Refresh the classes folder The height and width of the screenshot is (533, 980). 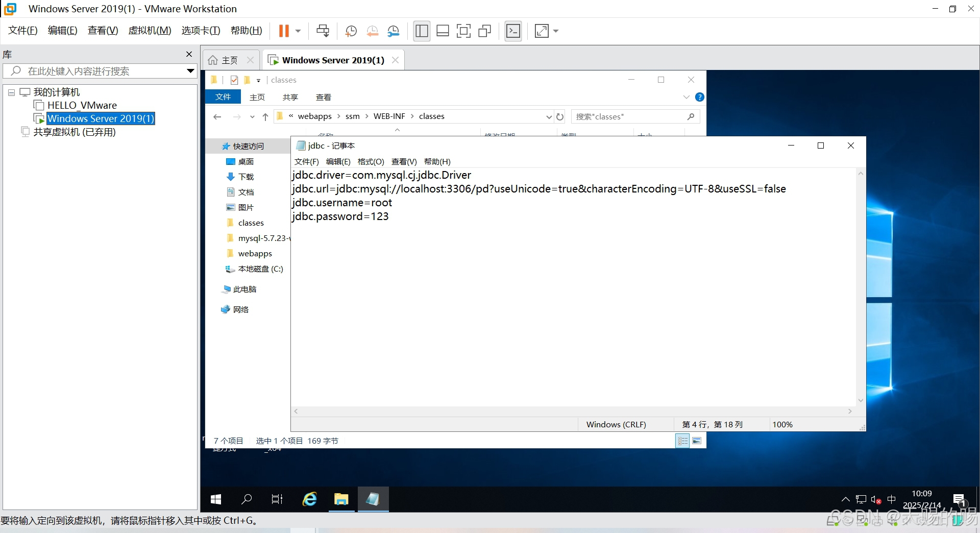pyautogui.click(x=560, y=117)
